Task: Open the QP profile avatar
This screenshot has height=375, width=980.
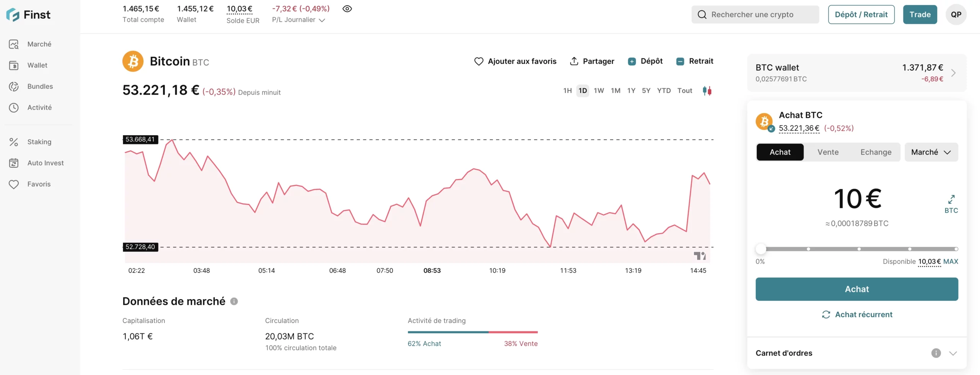Action: coord(956,15)
